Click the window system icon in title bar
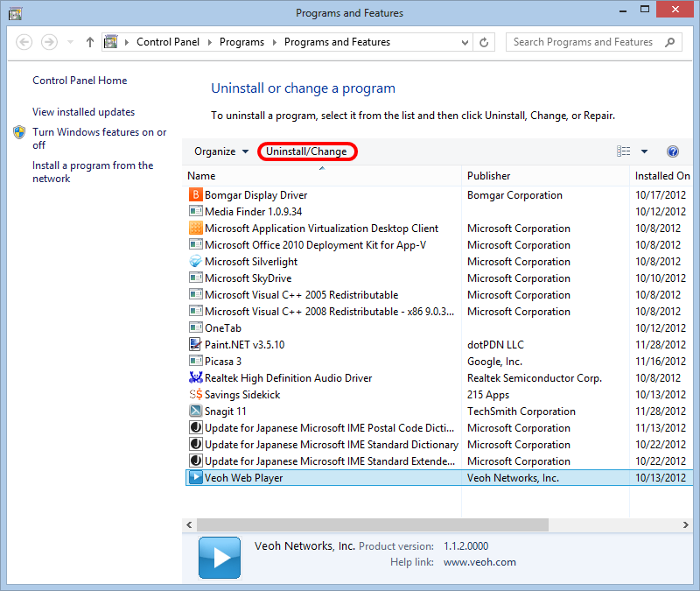 tap(15, 13)
